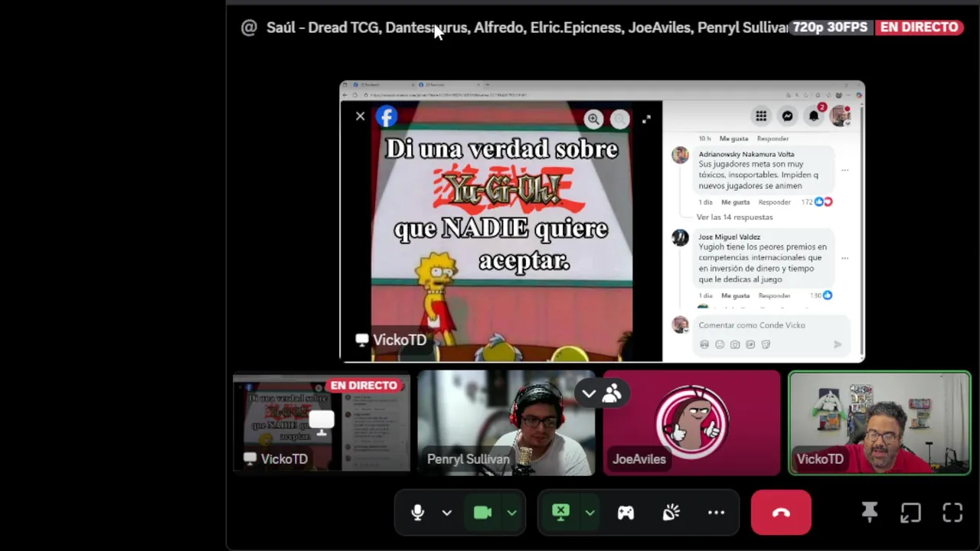The width and height of the screenshot is (980, 551).
Task: Open options dots on Adrianowsky's comment
Action: tap(844, 170)
